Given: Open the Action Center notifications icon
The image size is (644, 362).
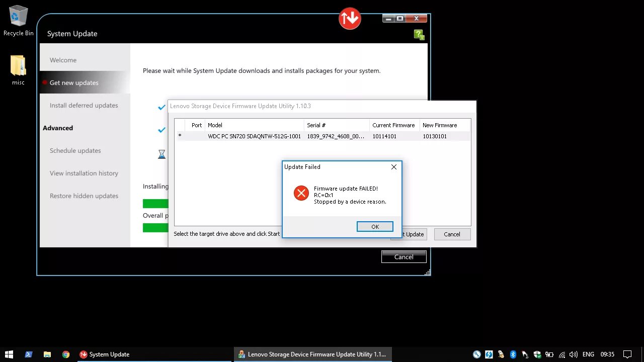Looking at the screenshot, I should pos(627,354).
